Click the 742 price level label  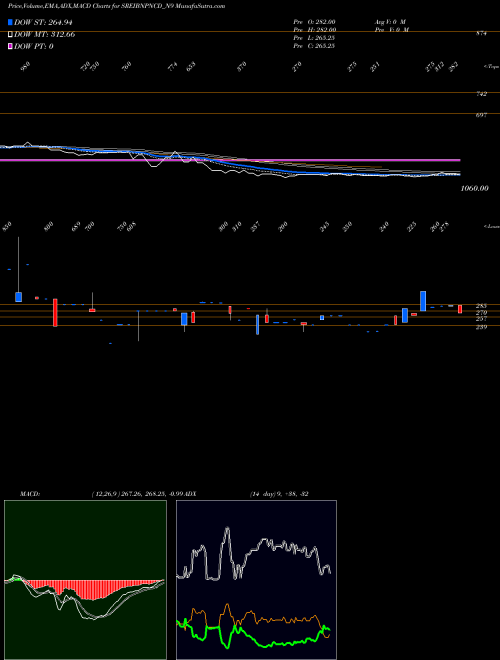pos(481,94)
